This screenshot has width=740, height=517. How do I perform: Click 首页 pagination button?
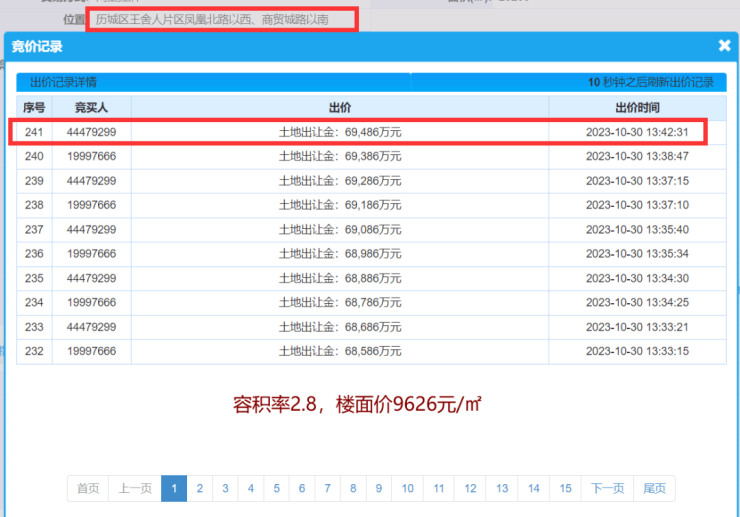click(x=88, y=488)
